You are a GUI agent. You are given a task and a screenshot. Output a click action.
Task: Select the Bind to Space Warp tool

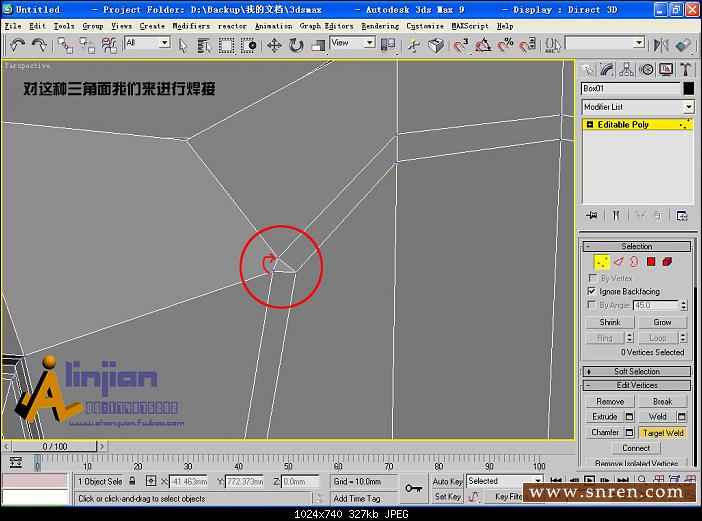(109, 45)
